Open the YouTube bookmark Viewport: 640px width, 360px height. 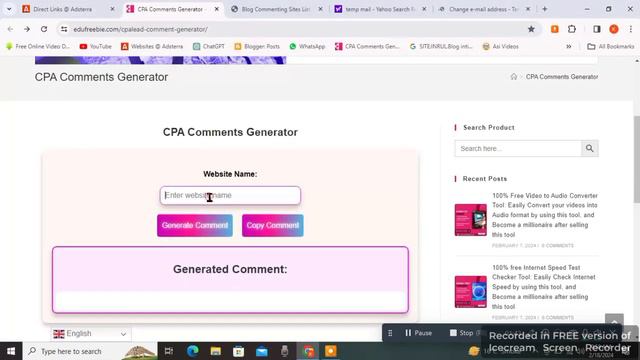pyautogui.click(x=96, y=47)
